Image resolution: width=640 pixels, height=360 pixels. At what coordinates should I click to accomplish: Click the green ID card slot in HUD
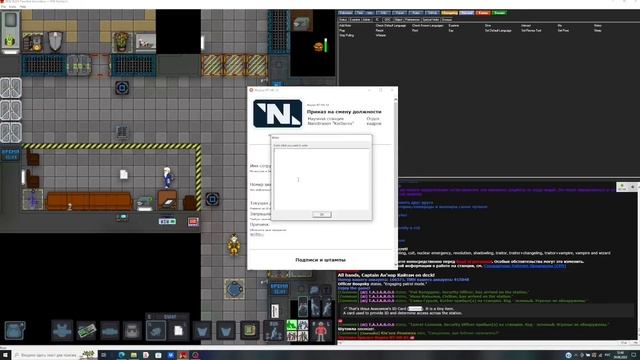(86, 330)
